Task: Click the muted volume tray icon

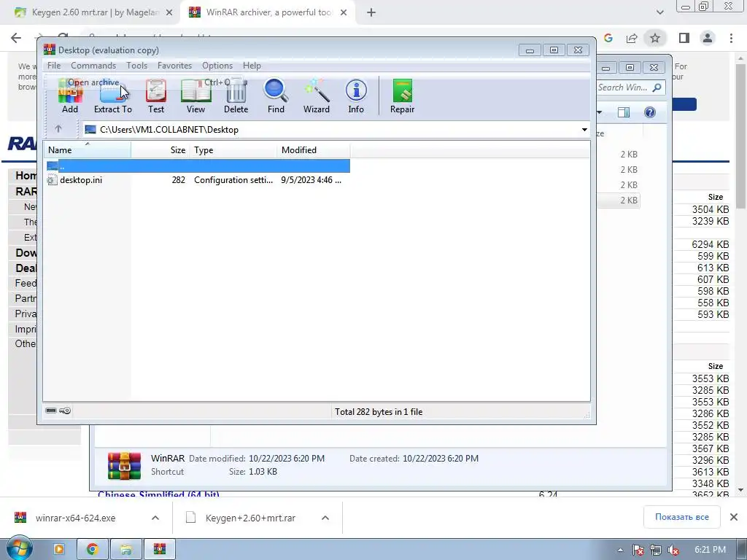Action: click(x=673, y=550)
